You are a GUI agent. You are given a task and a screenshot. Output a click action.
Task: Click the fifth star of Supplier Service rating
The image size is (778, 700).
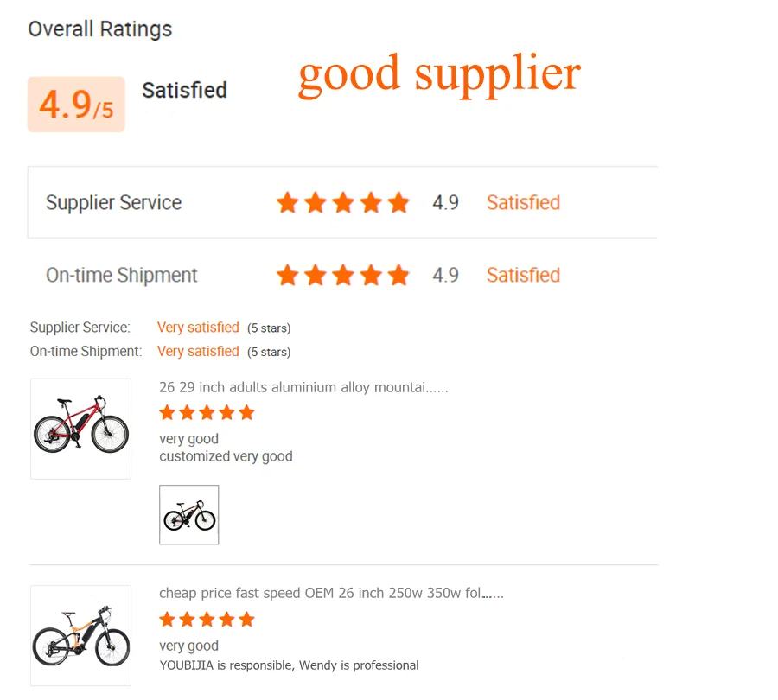399,203
